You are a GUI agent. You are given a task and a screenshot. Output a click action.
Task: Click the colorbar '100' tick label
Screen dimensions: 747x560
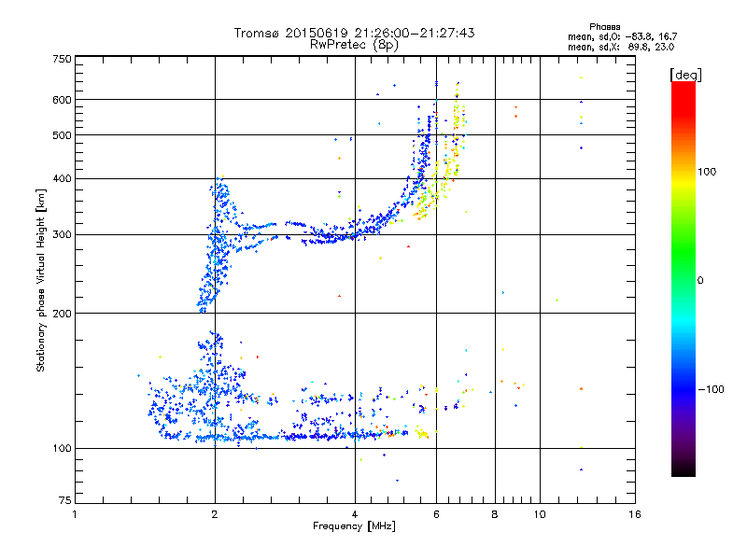pyautogui.click(x=707, y=172)
